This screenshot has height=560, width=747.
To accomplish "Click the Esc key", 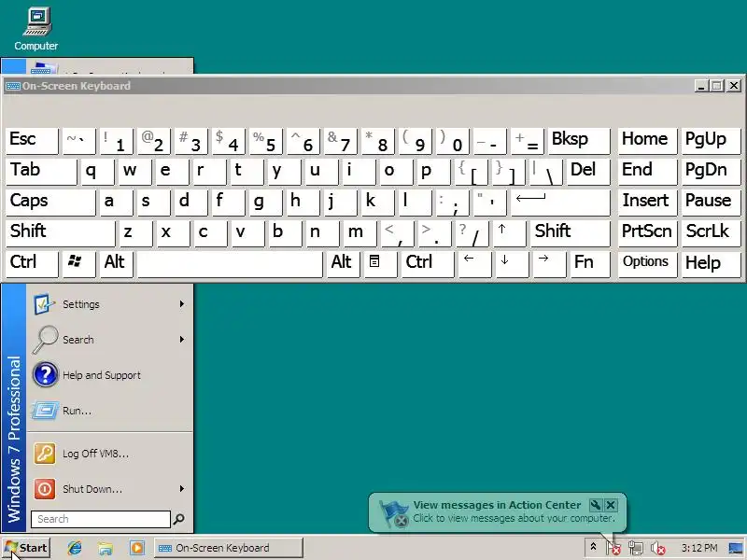I will [32, 141].
